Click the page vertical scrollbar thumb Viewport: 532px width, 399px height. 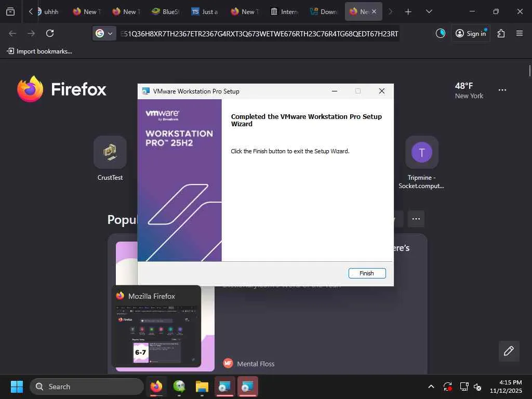[529, 71]
